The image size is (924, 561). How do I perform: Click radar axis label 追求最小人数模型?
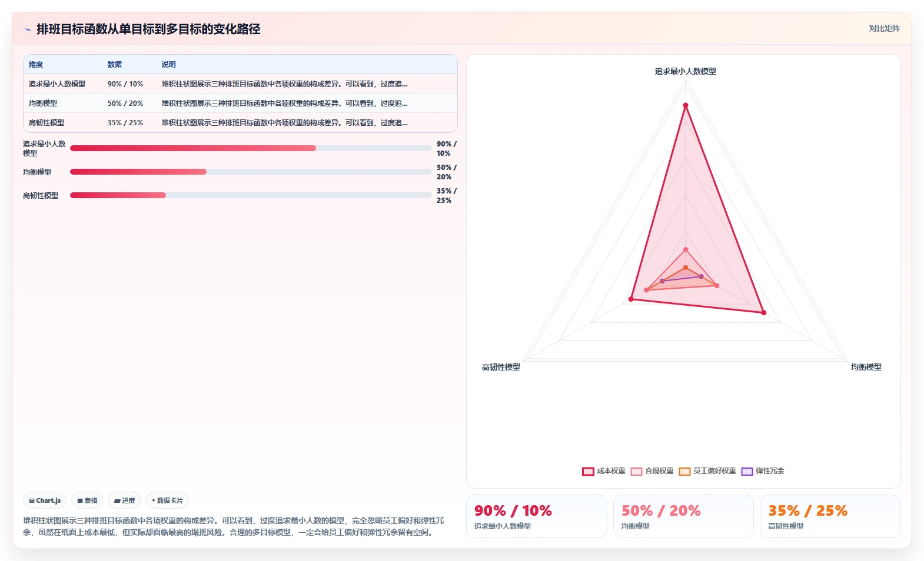coord(686,71)
